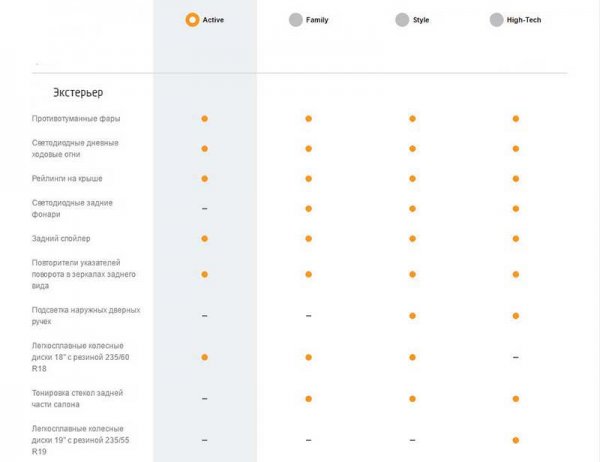Click the Рейлинги на крыше dot under Family
Image resolution: width=600 pixels, height=462 pixels.
pyautogui.click(x=308, y=179)
